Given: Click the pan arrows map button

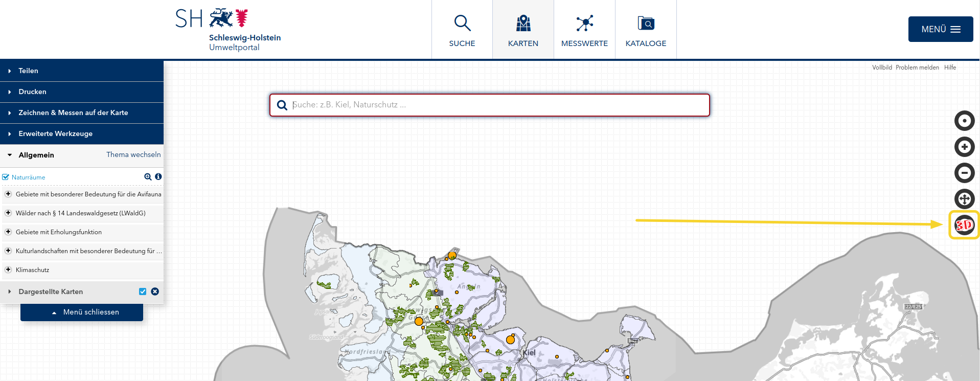Looking at the screenshot, I should 964,199.
